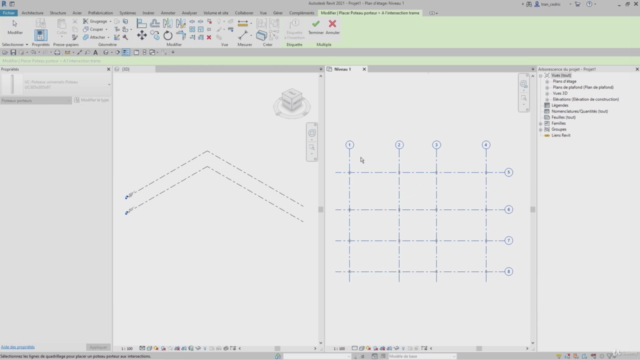640x360 pixels.
Task: Select the Mirror draw axis tool
Action: point(181,23)
